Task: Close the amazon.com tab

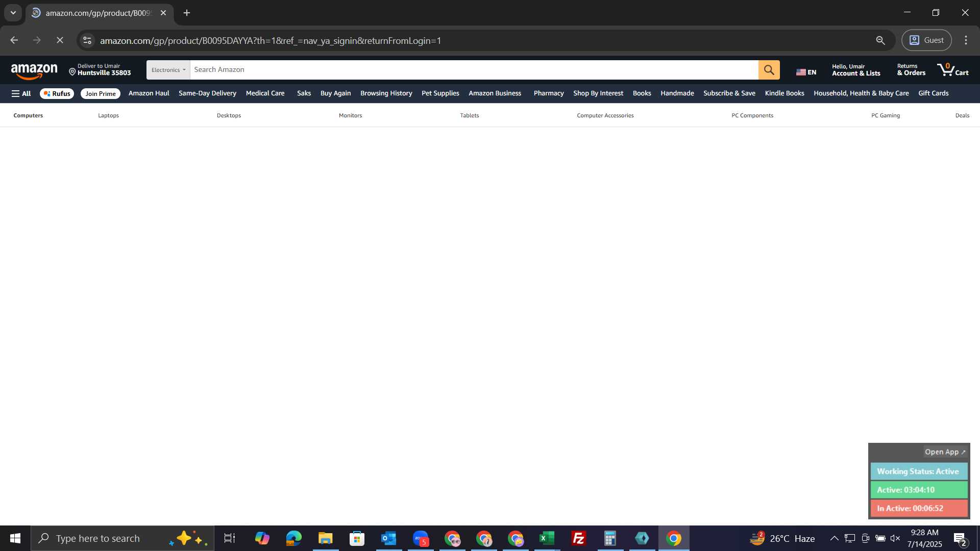Action: tap(163, 13)
